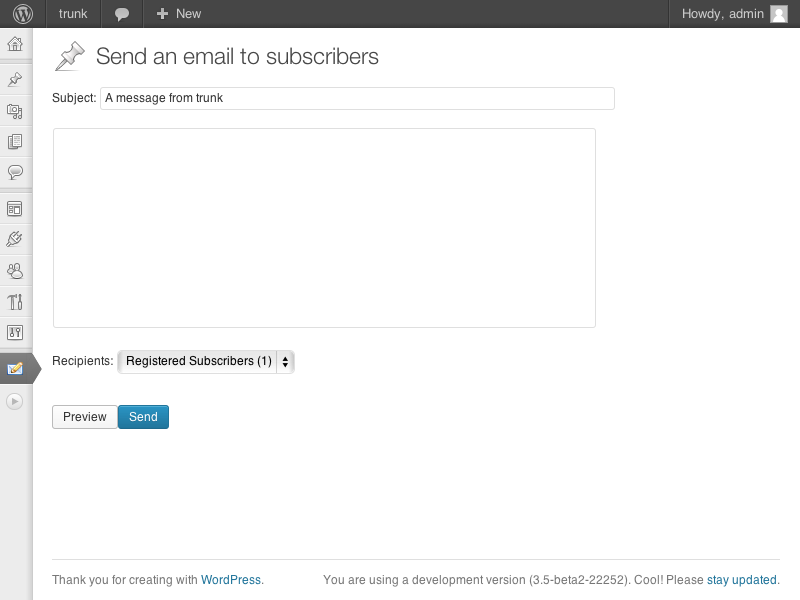This screenshot has width=800, height=600.
Task: Visit the trunk site from admin bar
Action: pos(73,14)
